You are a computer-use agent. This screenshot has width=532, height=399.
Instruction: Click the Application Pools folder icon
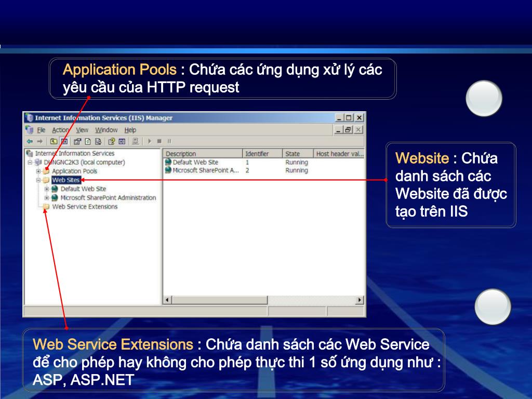click(x=46, y=171)
